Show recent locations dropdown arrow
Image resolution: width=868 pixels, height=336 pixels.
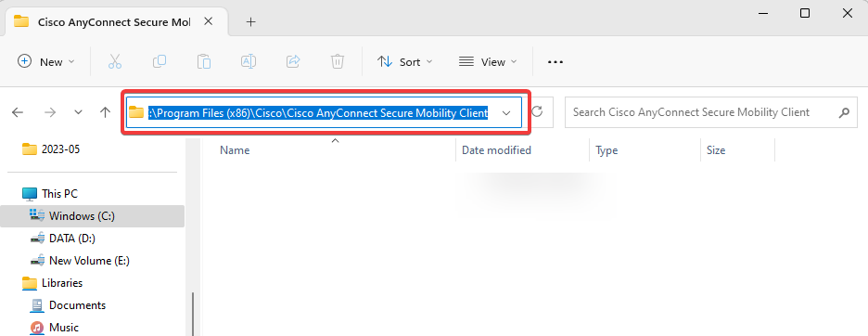click(78, 112)
